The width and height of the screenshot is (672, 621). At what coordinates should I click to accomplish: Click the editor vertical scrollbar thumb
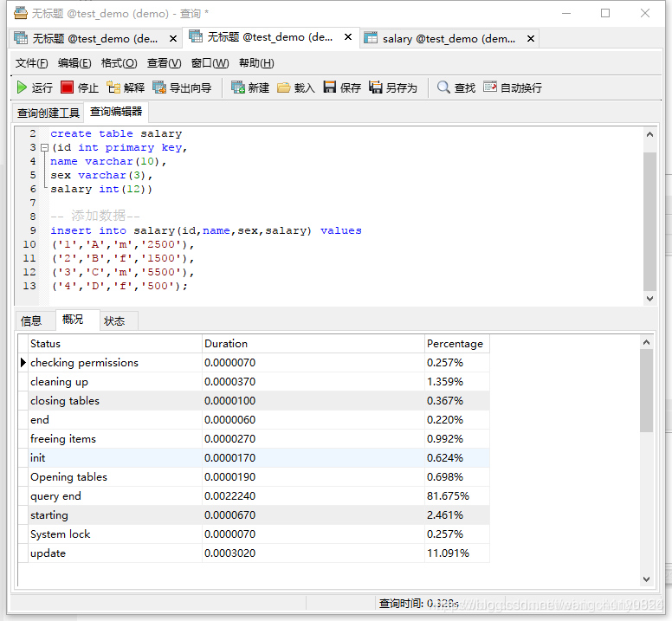pos(649,222)
